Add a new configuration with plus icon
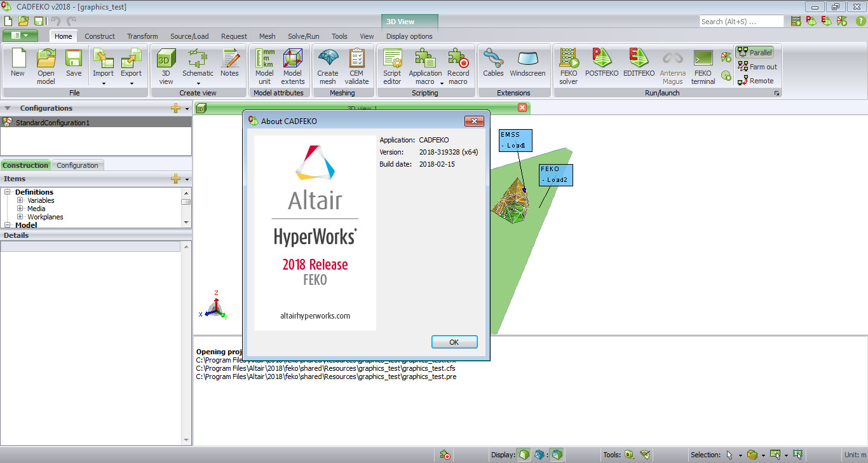The width and height of the screenshot is (868, 463). 176,108
